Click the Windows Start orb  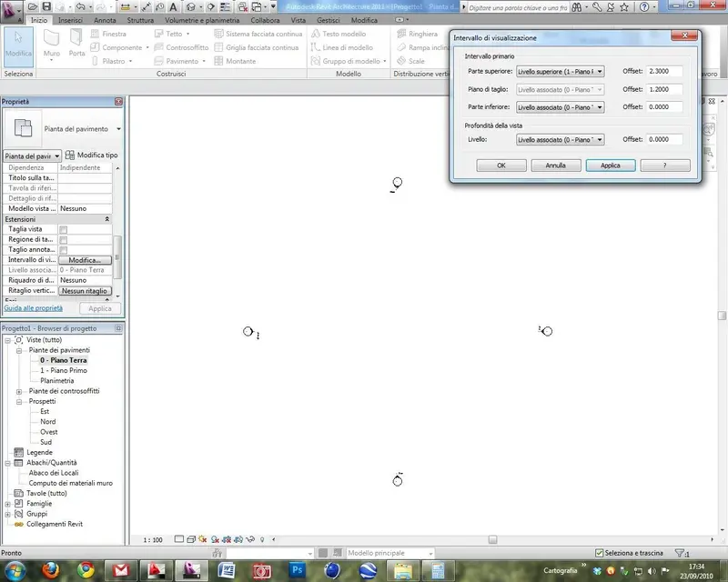coord(15,570)
